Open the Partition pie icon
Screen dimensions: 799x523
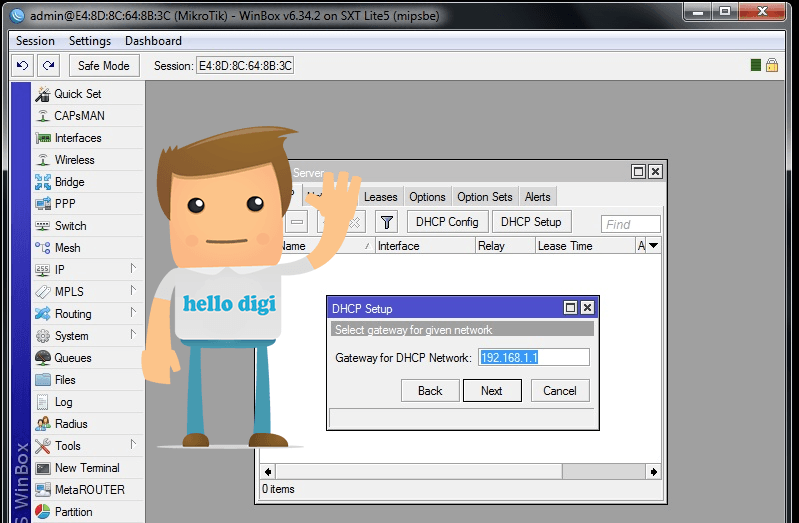[x=43, y=512]
